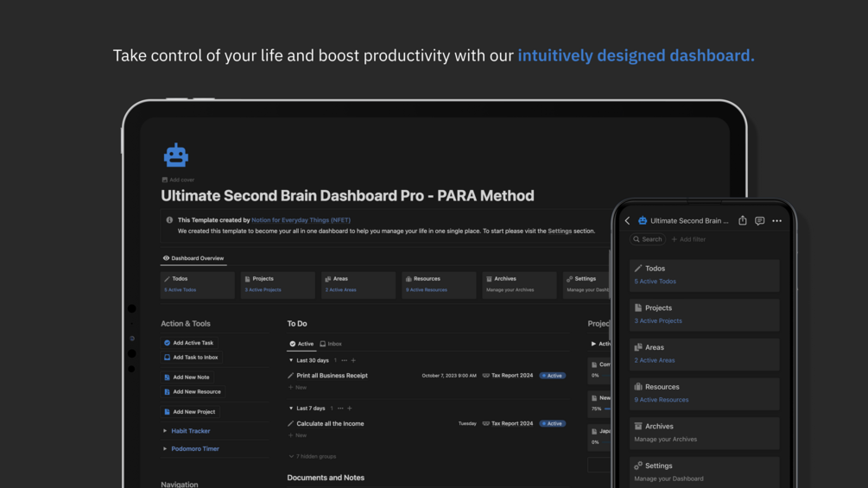Tap the Areas icon on the phone card
868x488 pixels.
pos(638,347)
